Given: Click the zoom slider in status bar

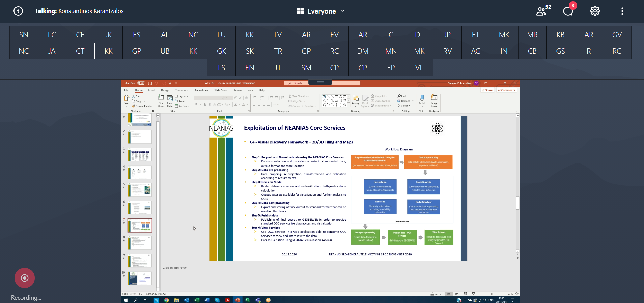Looking at the screenshot, I should pos(492,294).
